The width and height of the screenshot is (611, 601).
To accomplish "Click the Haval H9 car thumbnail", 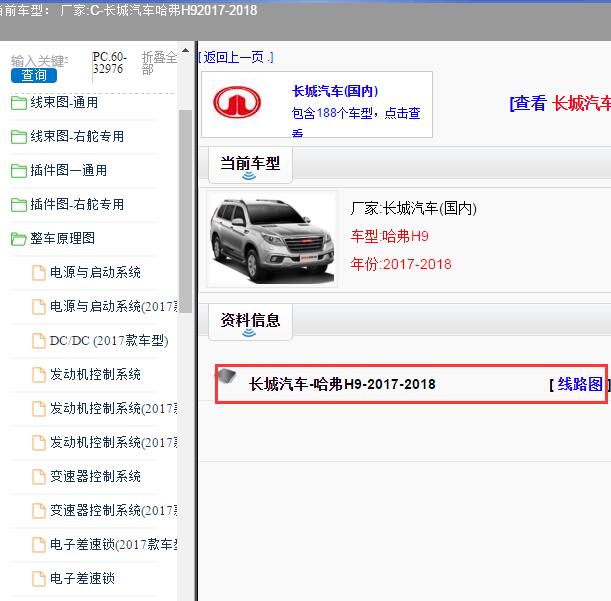I will (272, 239).
